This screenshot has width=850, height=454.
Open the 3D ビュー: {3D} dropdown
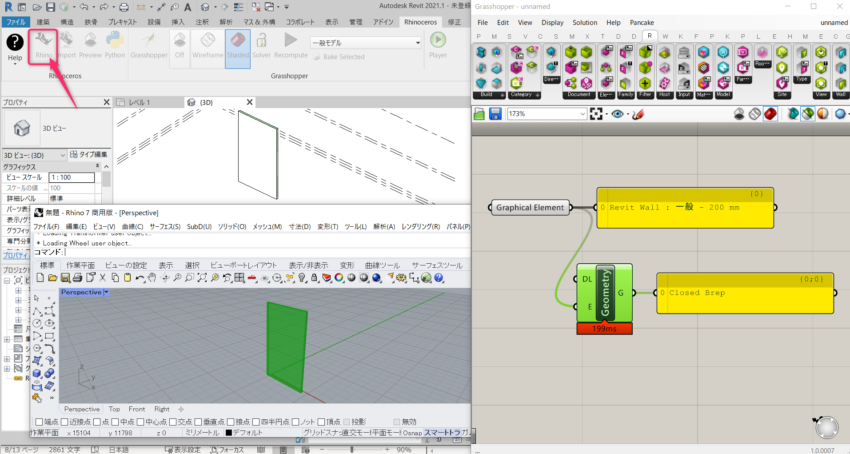[x=34, y=155]
